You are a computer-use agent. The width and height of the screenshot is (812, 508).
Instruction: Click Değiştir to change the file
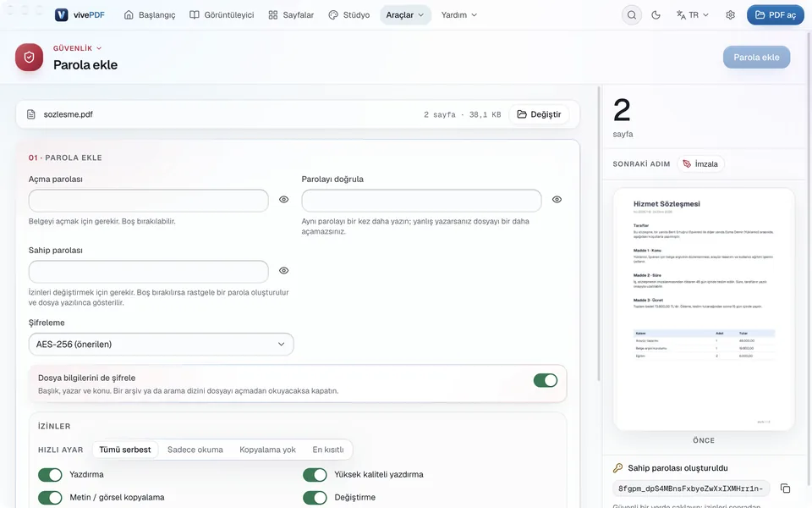(x=539, y=114)
